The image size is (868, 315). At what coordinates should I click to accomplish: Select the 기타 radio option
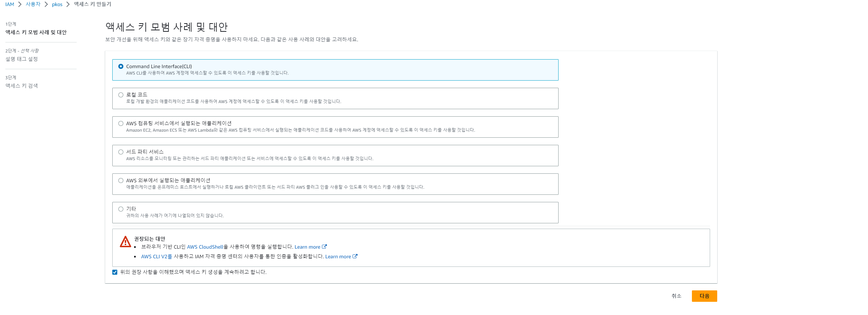coord(121,209)
